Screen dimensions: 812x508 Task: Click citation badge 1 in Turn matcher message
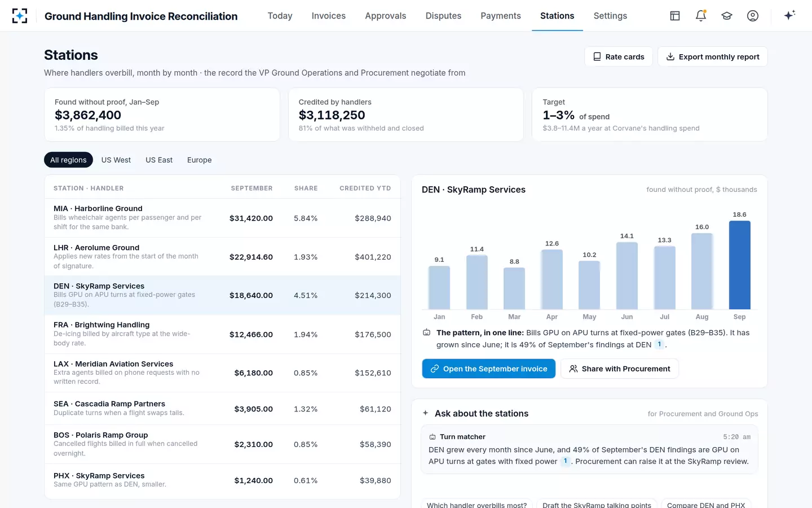565,461
